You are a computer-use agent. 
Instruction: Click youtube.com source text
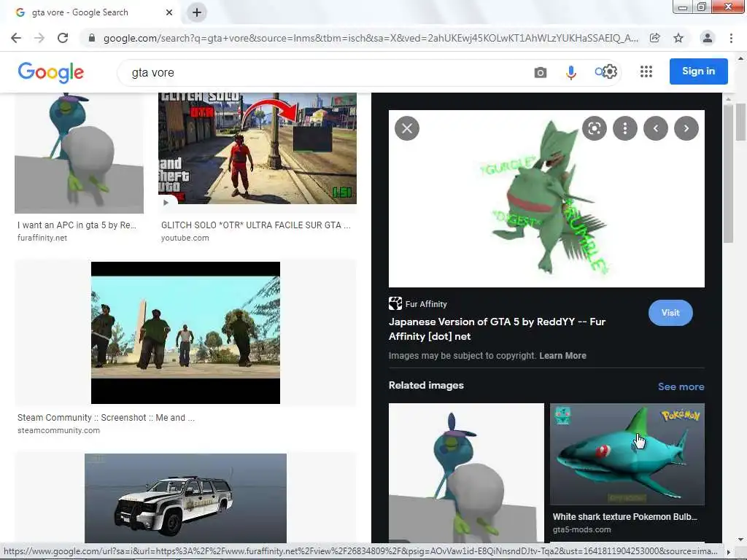pyautogui.click(x=185, y=238)
